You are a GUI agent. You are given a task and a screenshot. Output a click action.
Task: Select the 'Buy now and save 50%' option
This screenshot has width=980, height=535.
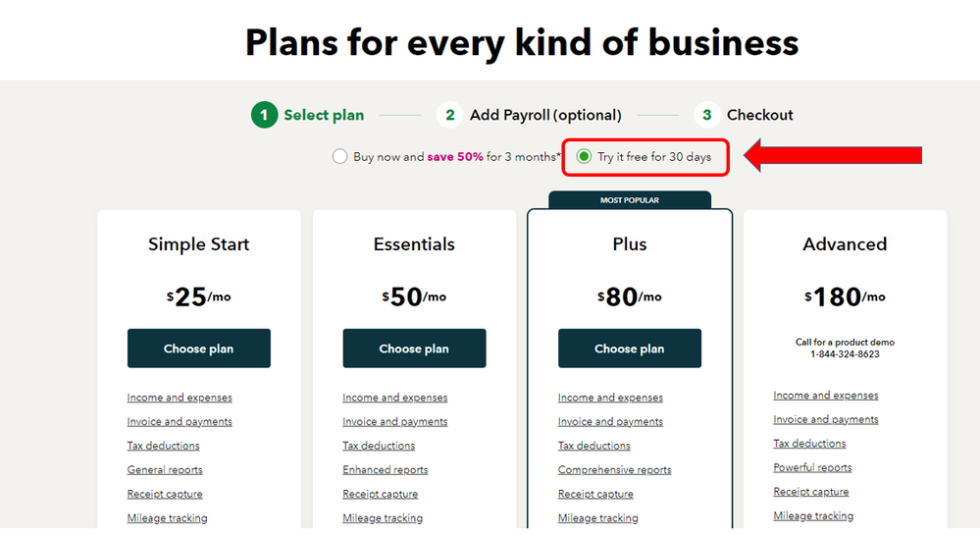tap(339, 157)
